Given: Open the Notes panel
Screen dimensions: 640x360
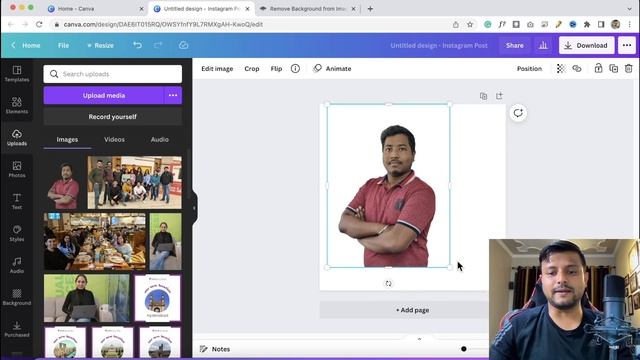Looking at the screenshot, I should 215,349.
